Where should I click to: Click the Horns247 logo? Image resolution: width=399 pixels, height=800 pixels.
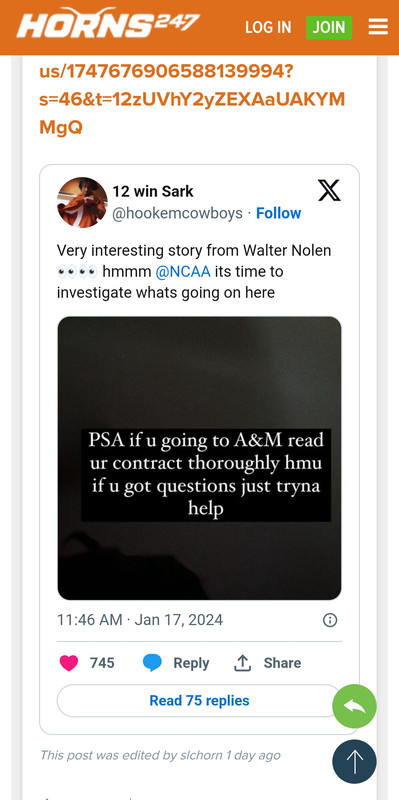(107, 23)
